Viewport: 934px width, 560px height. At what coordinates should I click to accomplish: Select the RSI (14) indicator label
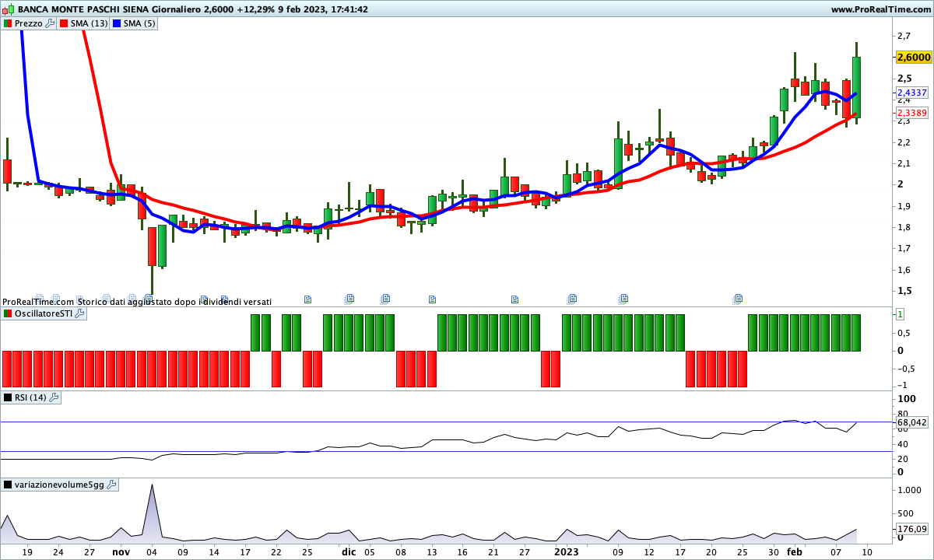point(30,397)
